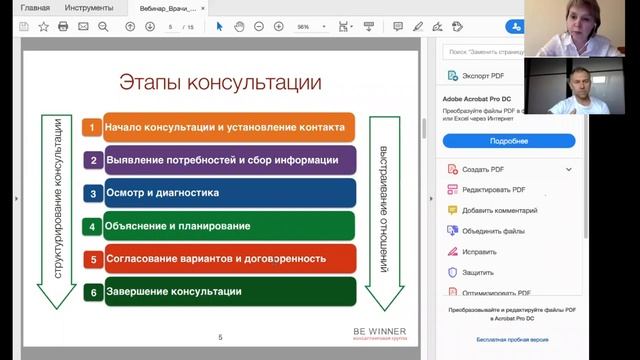Go to previous page arrow
The height and width of the screenshot is (360, 640).
pyautogui.click(x=130, y=27)
